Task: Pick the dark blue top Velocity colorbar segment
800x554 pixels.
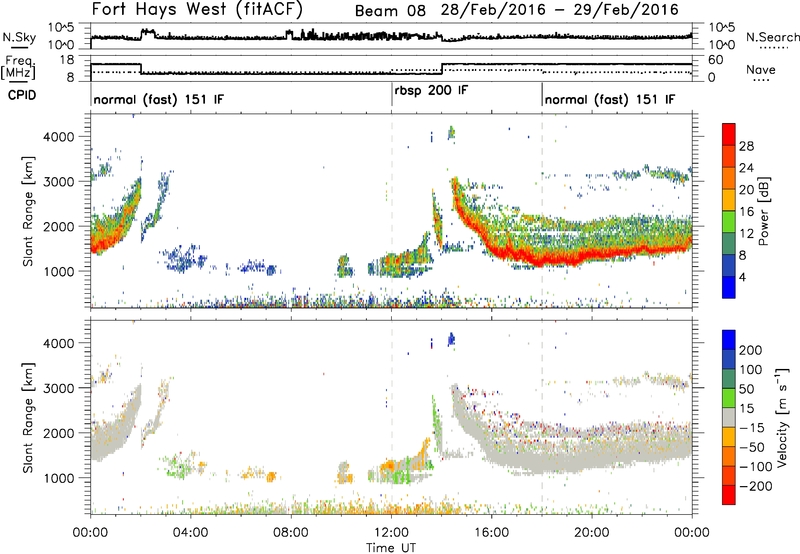Action: point(729,340)
